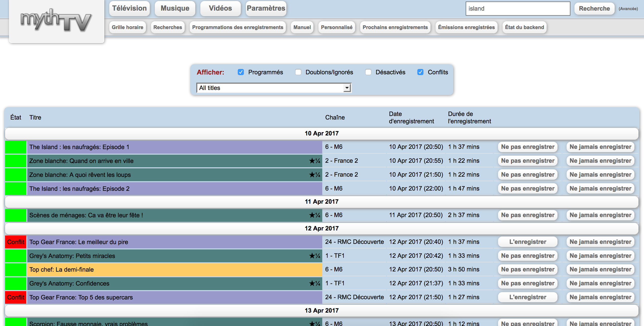644x326 pixels.
Task: Open Zone blanche: Quand on arrive en ville
Action: 81,161
